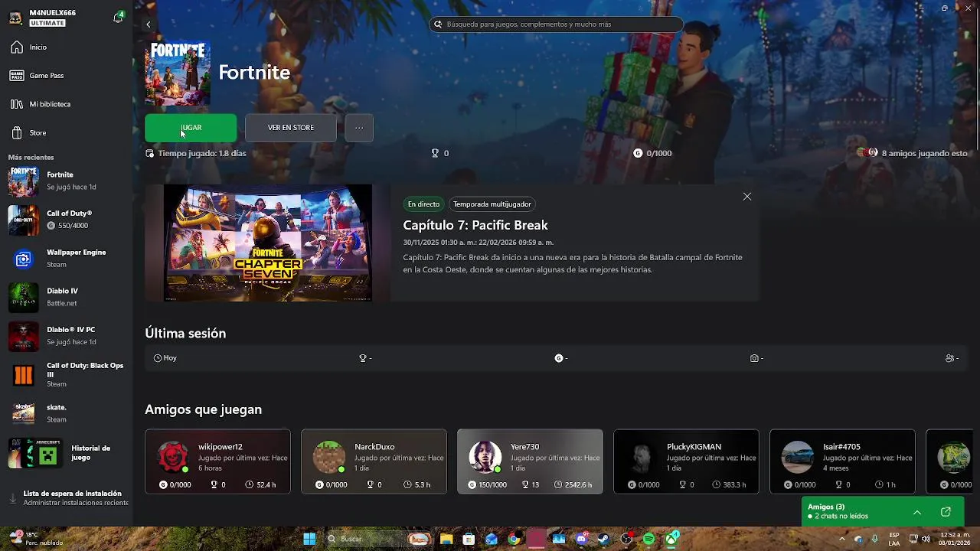Click Amigos (3) chat header

click(826, 507)
